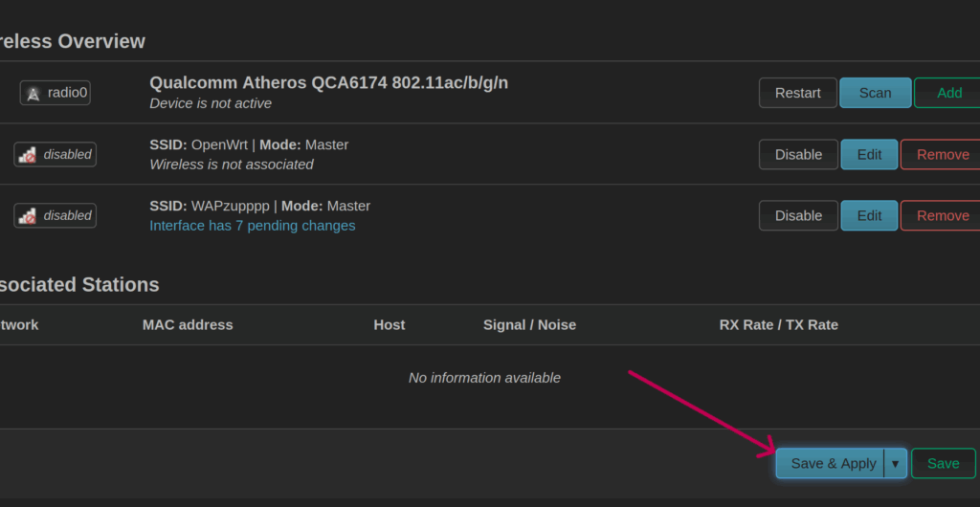Viewport: 980px width, 507px height.
Task: Click the disabled signal icon beside WAPzupppp
Action: 29,215
